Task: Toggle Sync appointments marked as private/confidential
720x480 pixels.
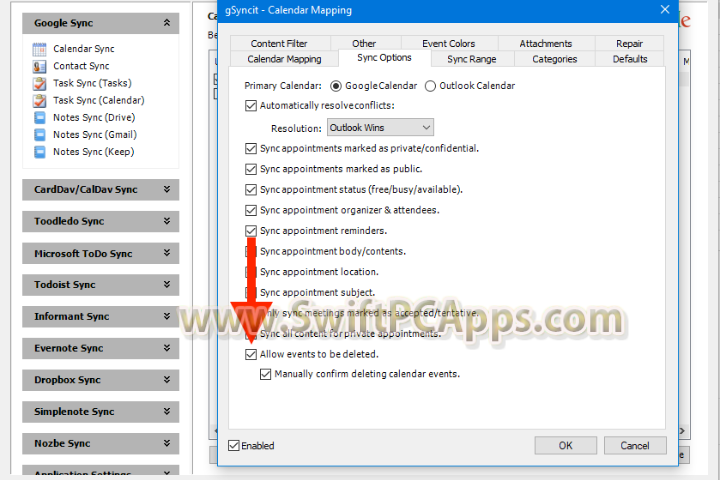Action: point(251,148)
